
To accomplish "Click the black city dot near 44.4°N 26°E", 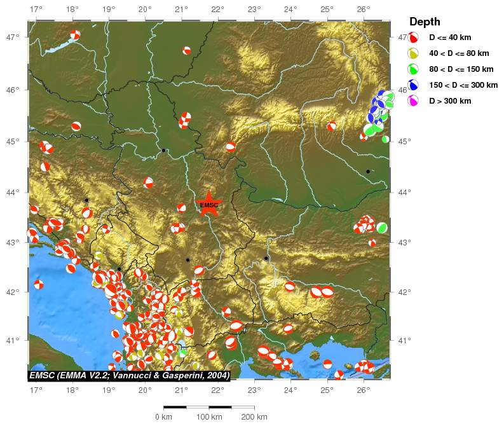I will pos(368,171).
